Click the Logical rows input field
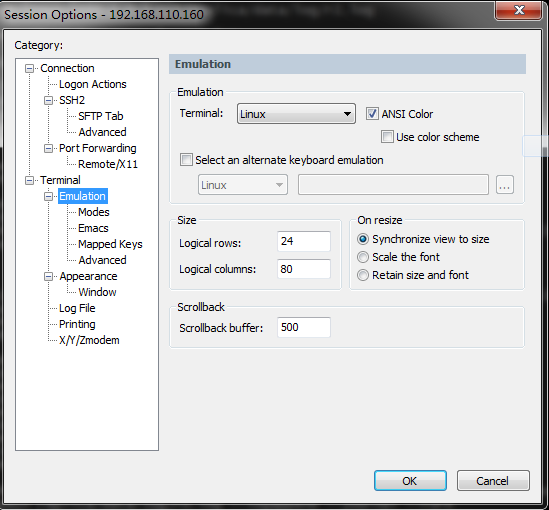 (x=304, y=241)
